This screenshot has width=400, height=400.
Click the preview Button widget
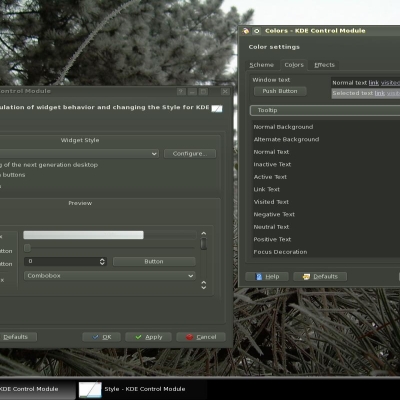(154, 262)
